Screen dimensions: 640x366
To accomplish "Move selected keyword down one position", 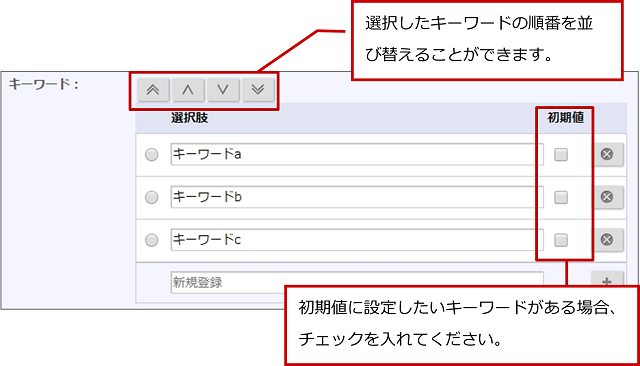I will coord(223,89).
